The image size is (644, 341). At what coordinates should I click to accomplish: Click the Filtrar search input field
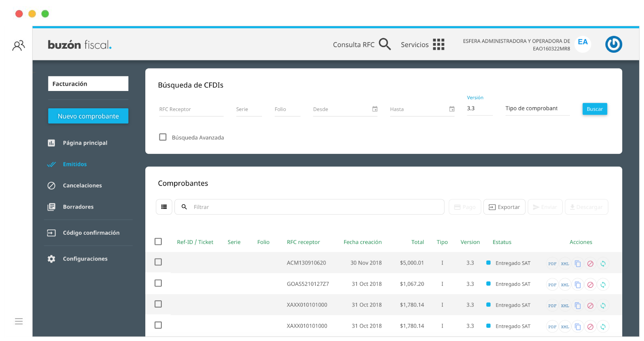314,207
